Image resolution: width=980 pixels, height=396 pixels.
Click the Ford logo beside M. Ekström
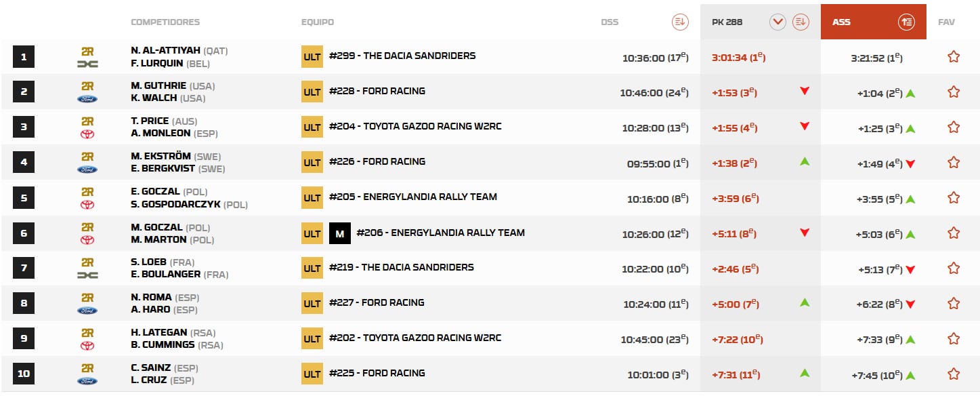[88, 170]
